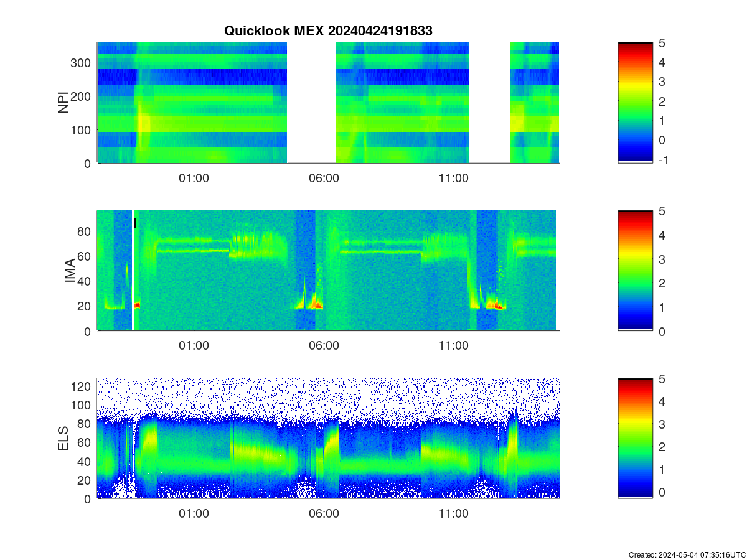Click the -1 label on NPI colorbar

(665, 160)
